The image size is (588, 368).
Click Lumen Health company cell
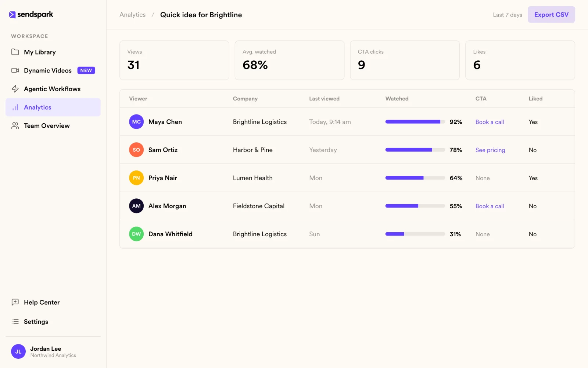pyautogui.click(x=253, y=178)
